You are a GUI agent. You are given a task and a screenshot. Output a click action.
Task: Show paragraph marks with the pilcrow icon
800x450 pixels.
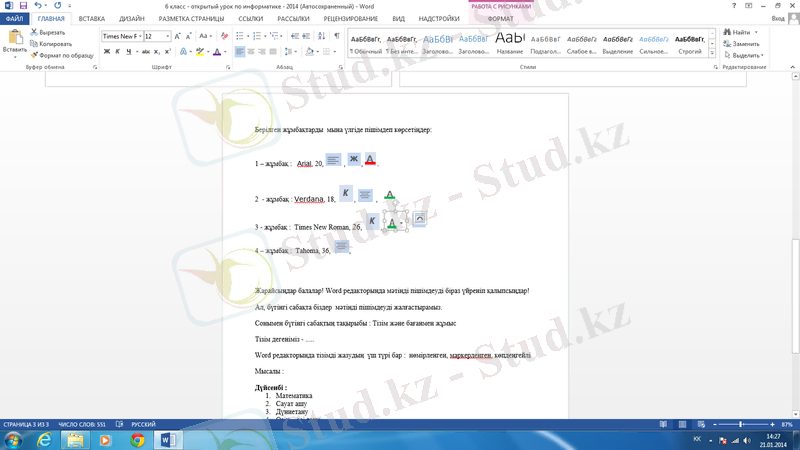(337, 36)
